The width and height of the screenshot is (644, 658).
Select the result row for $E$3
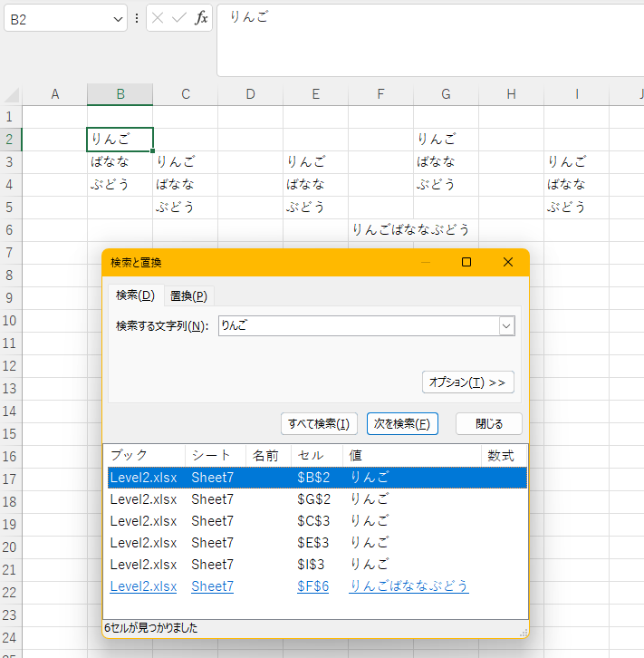(x=317, y=543)
